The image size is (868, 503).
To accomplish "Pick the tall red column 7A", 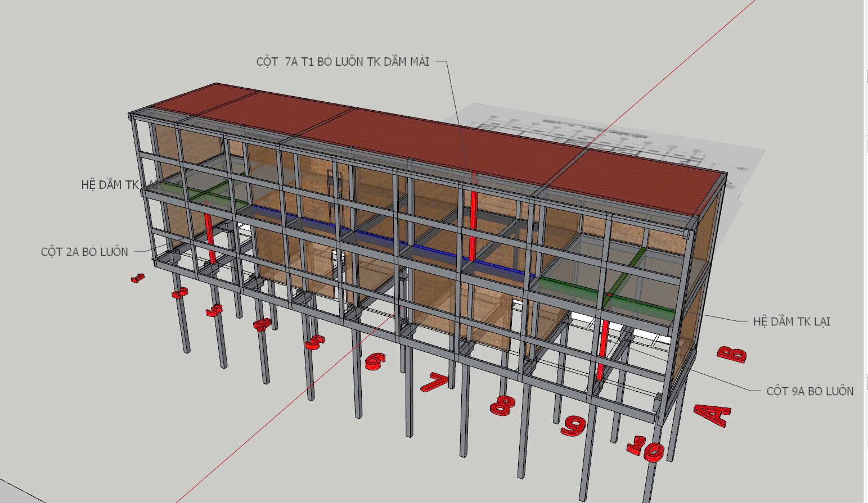I will pyautogui.click(x=473, y=217).
